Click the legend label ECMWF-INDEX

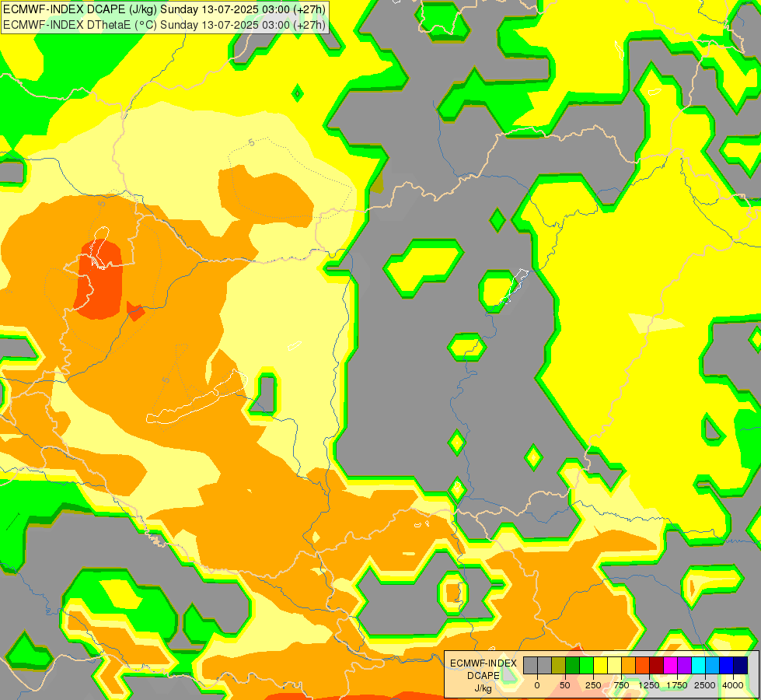[x=483, y=663]
